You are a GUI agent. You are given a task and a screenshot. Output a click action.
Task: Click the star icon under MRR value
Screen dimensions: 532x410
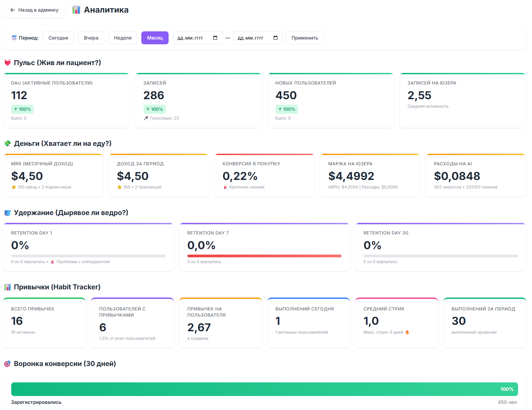(x=14, y=187)
